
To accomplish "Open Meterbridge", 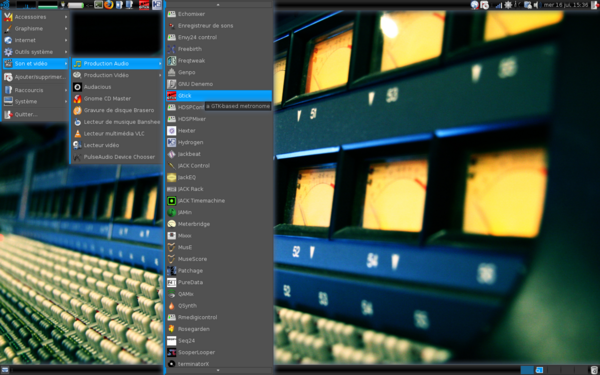I will click(219, 224).
